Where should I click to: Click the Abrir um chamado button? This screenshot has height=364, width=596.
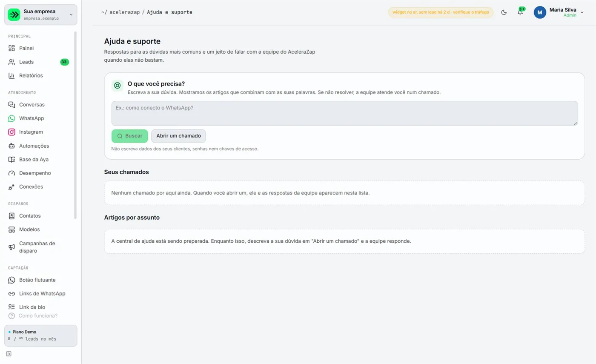[x=178, y=136]
